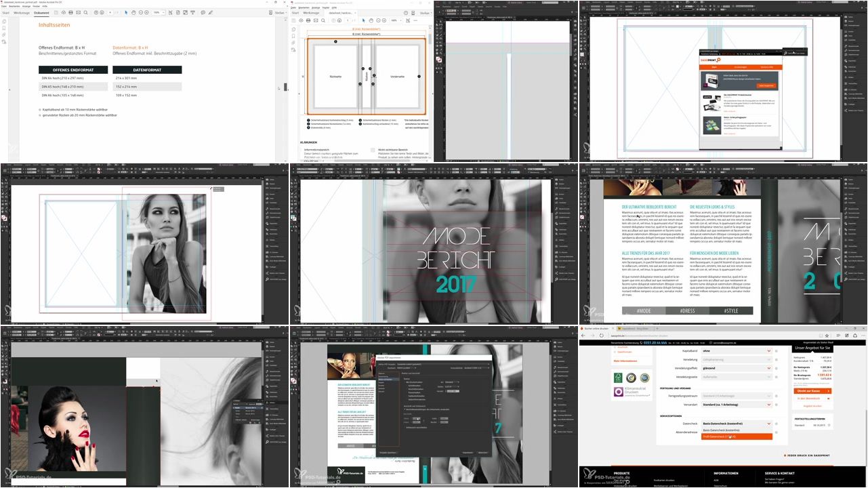Click the Versatz value field in PDF dialog
868x488 pixels.
[x=453, y=391]
